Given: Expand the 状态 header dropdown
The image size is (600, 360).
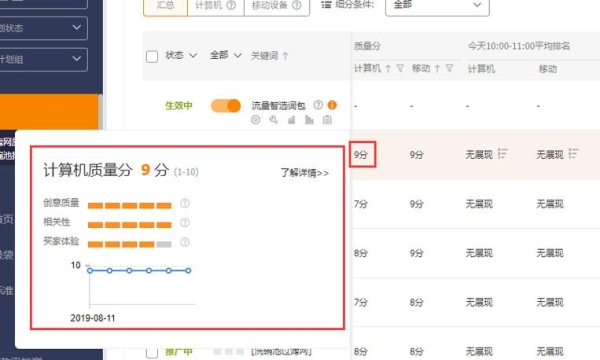Looking at the screenshot, I should 181,55.
